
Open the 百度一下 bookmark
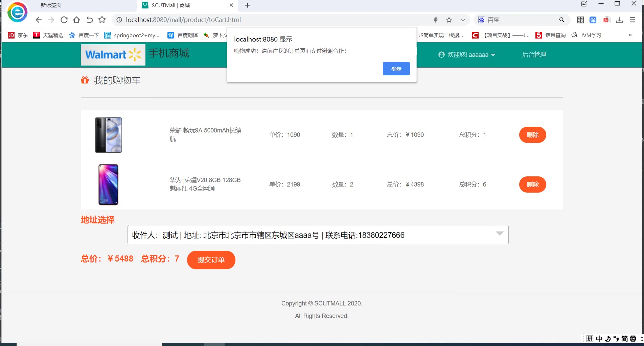click(x=84, y=35)
